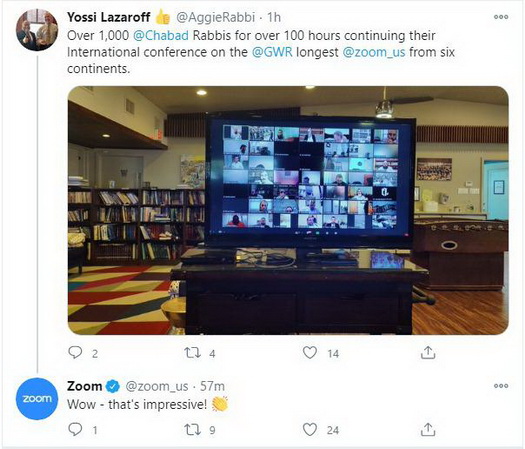Viewport: 525px width, 449px height.
Task: Share Yossi Lazaroff's tweet
Action: pos(428,353)
